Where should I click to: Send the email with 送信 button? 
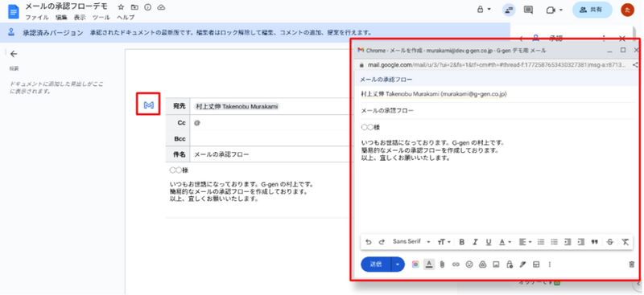click(x=376, y=264)
